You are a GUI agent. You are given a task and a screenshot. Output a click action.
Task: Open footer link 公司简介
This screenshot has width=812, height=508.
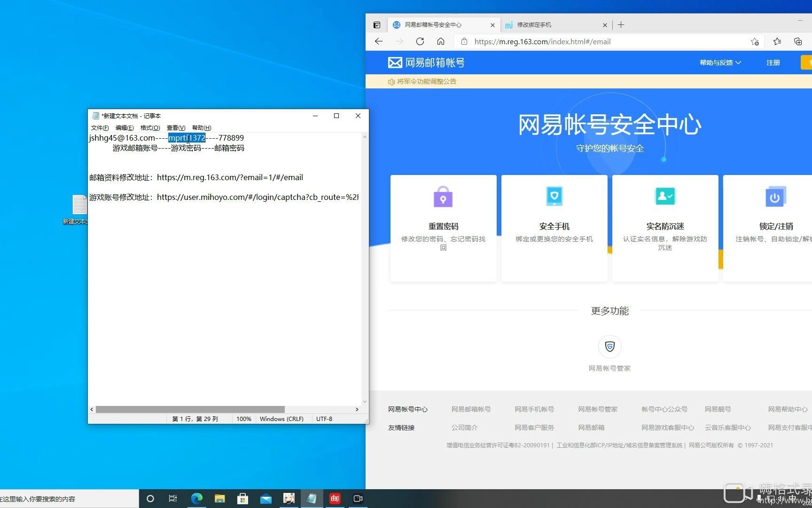pos(464,428)
